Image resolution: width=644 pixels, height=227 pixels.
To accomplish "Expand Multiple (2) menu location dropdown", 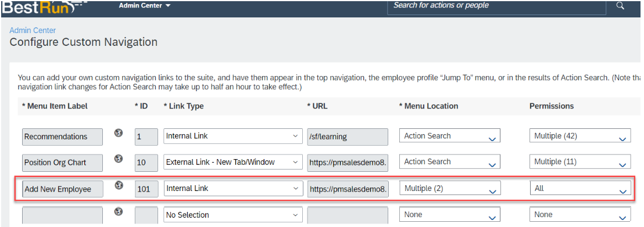I will pyautogui.click(x=450, y=189).
